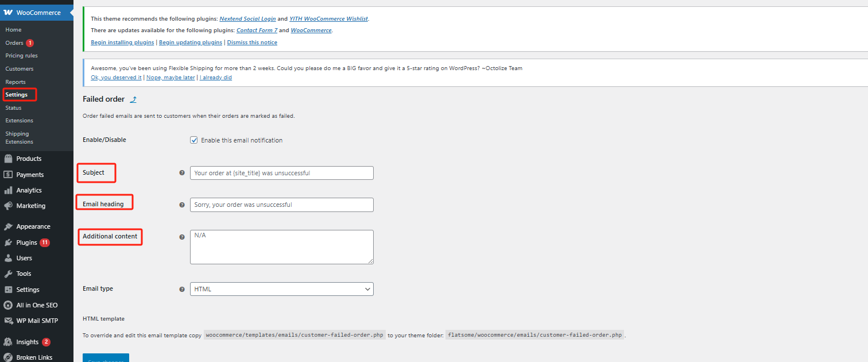
Task: Click into the Additional content textarea
Action: click(x=282, y=247)
